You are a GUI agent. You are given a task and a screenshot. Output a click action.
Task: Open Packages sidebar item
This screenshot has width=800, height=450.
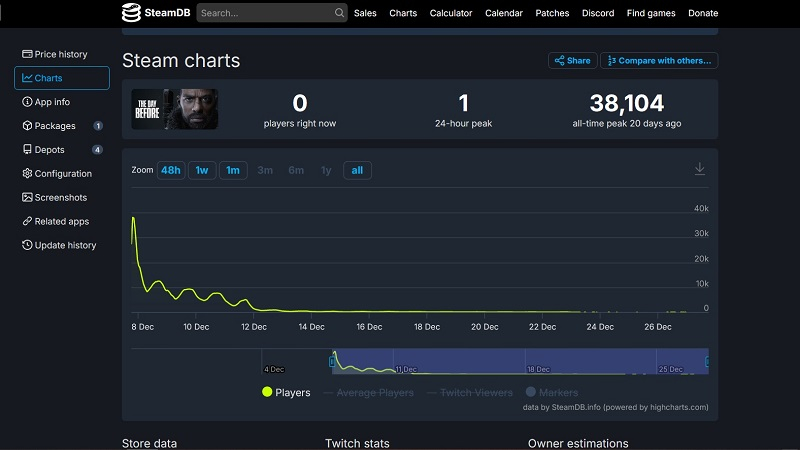point(54,126)
